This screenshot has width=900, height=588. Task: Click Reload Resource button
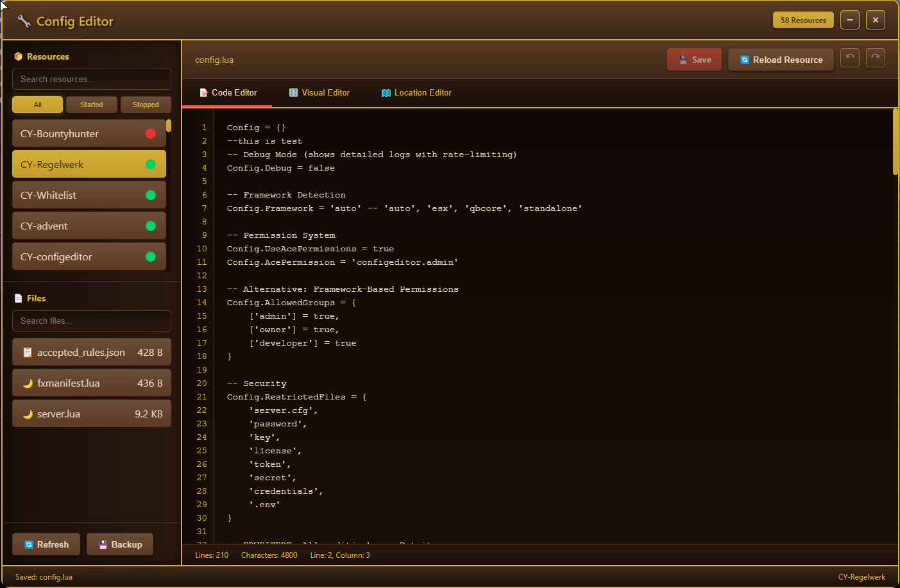tap(781, 60)
